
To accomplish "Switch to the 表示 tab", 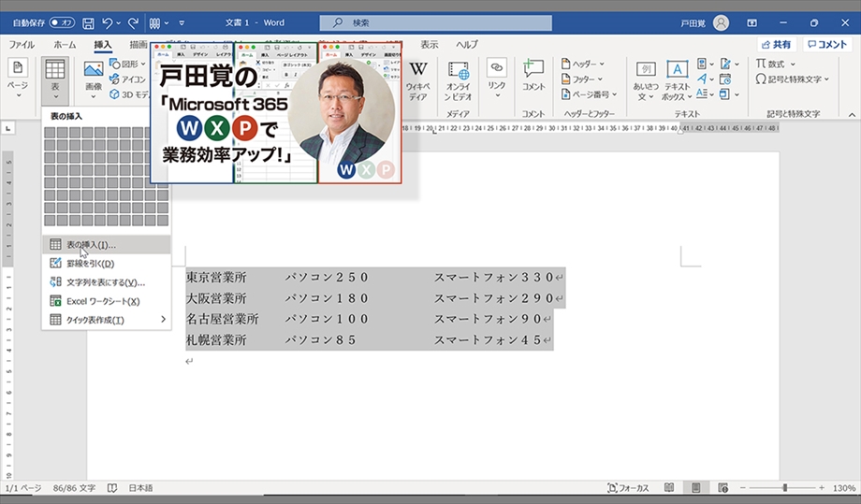I will tap(430, 45).
